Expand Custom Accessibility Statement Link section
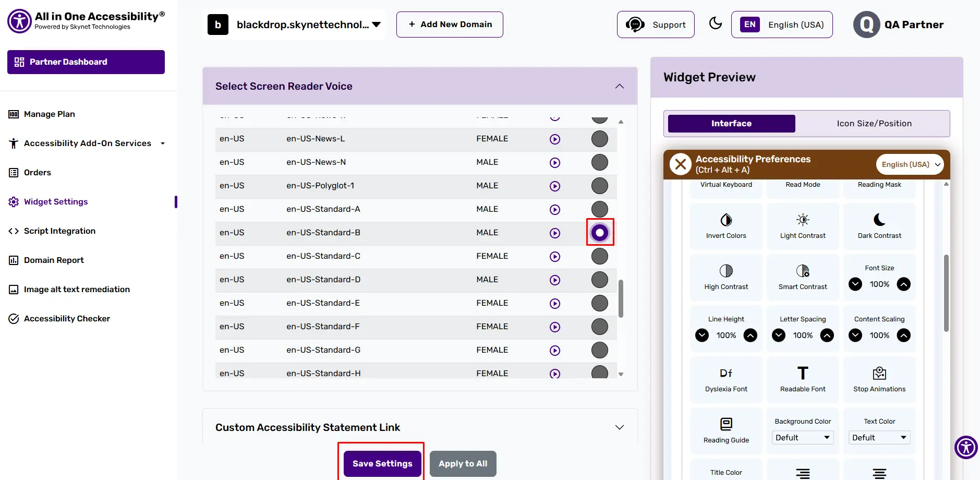 click(x=620, y=427)
